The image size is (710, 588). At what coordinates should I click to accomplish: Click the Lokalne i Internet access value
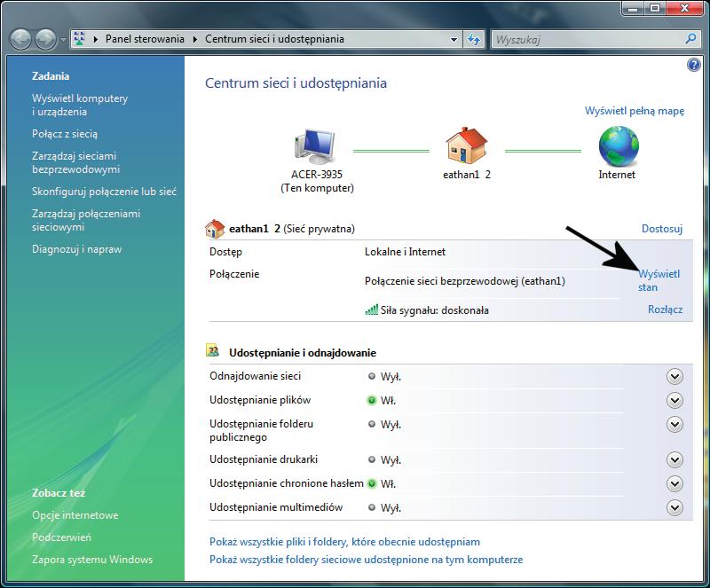coord(405,252)
